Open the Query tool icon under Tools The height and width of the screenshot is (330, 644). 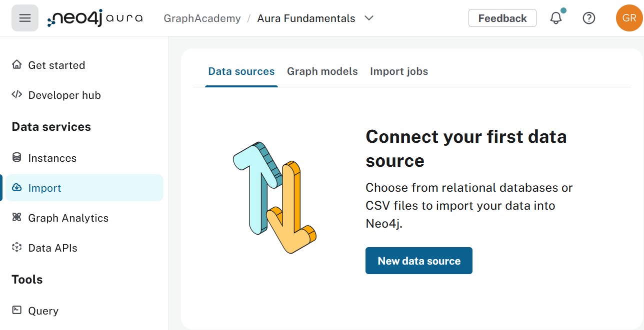(x=16, y=311)
